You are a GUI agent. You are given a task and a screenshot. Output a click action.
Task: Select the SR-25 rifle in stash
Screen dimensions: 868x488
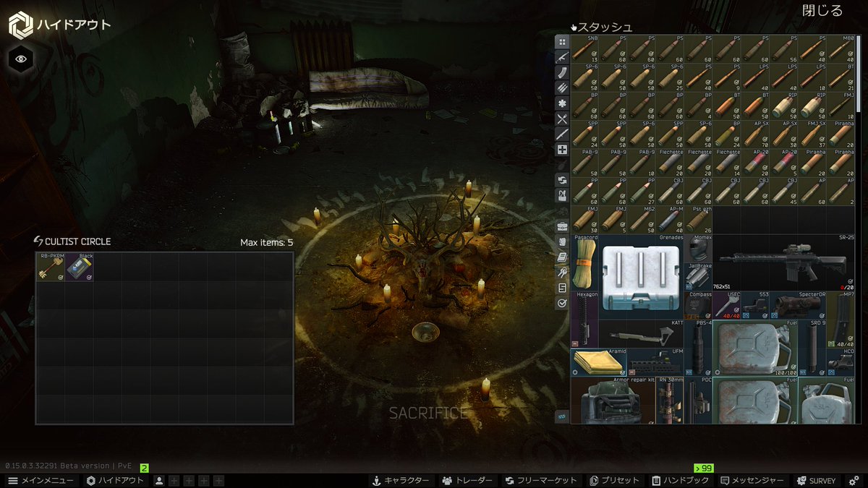[784, 262]
